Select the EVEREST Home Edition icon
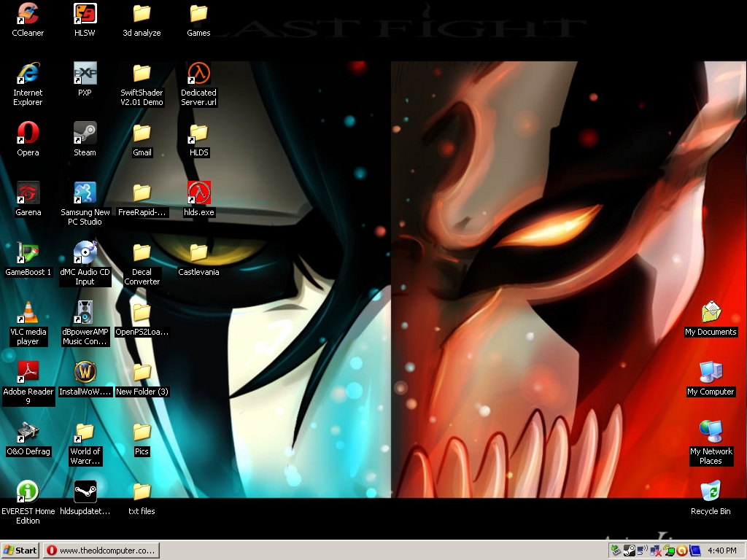This screenshot has height=560, width=747. (x=28, y=492)
